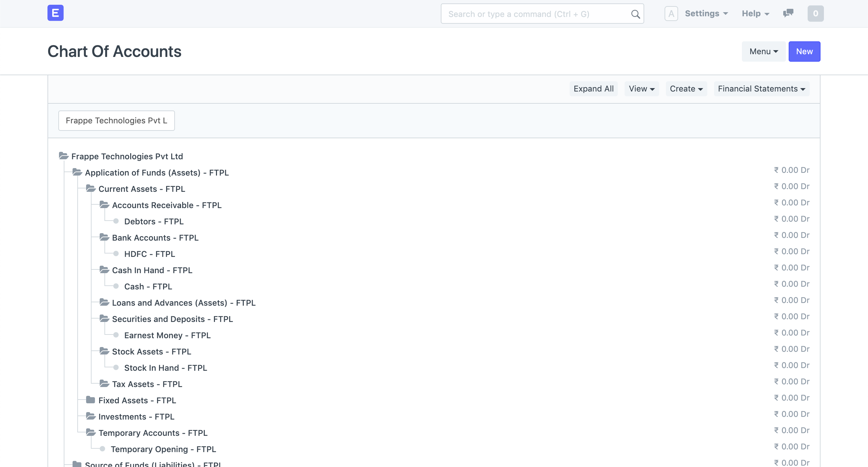Click the ERPNext home logo icon
The width and height of the screenshot is (868, 467).
[55, 13]
